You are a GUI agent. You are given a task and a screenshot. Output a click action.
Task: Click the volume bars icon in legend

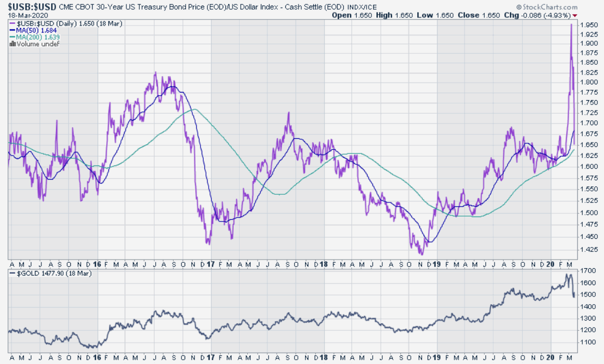click(13, 44)
